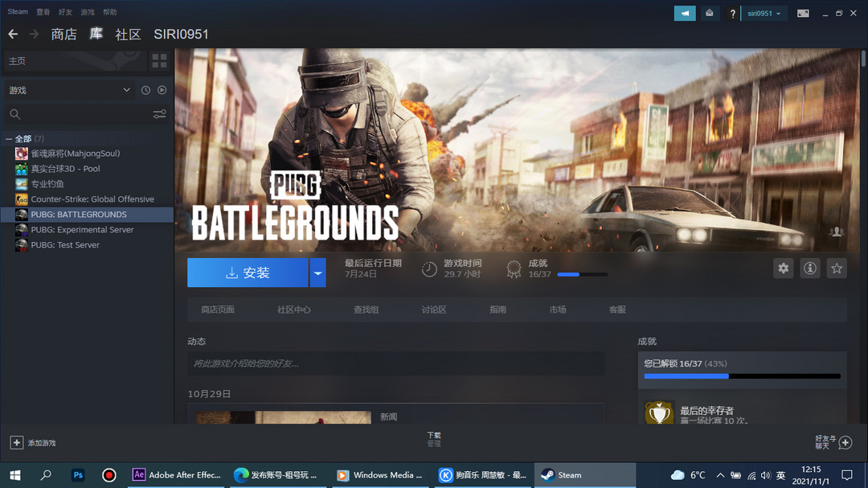Sort library by recent activity clock icon
868x488 pixels.
145,90
